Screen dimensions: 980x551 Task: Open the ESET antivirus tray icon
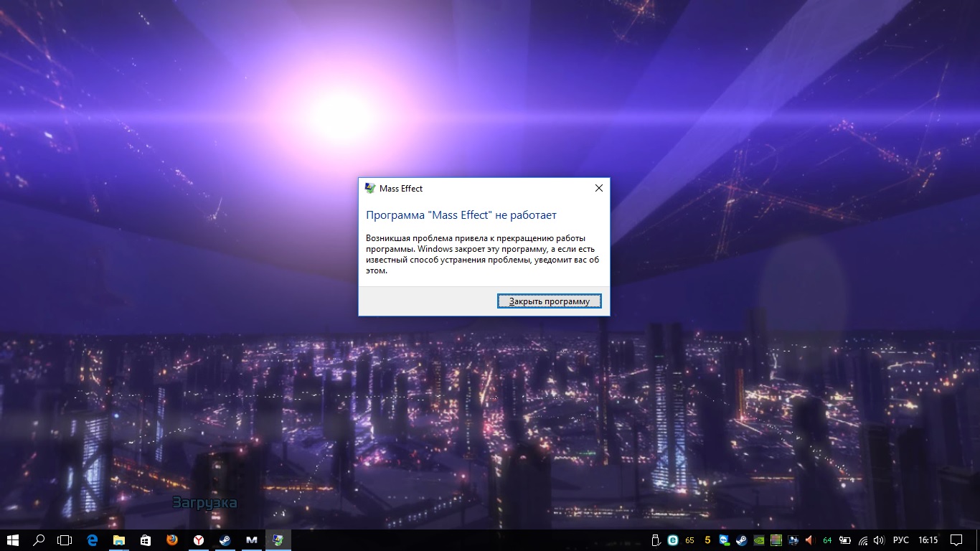672,540
